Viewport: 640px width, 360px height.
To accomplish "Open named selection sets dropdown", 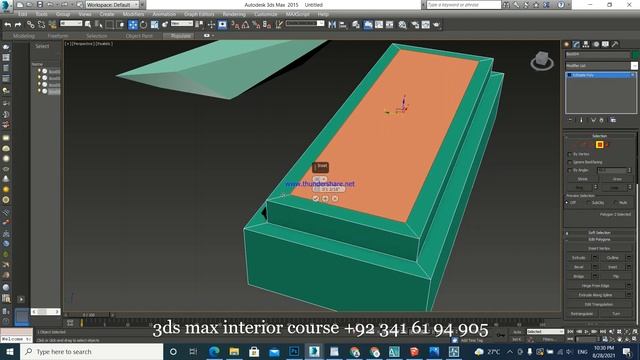I will coord(305,24).
